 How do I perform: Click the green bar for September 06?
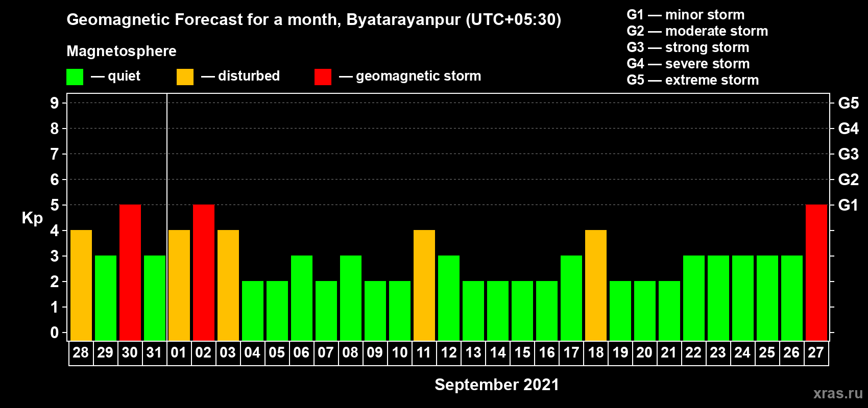(x=302, y=298)
